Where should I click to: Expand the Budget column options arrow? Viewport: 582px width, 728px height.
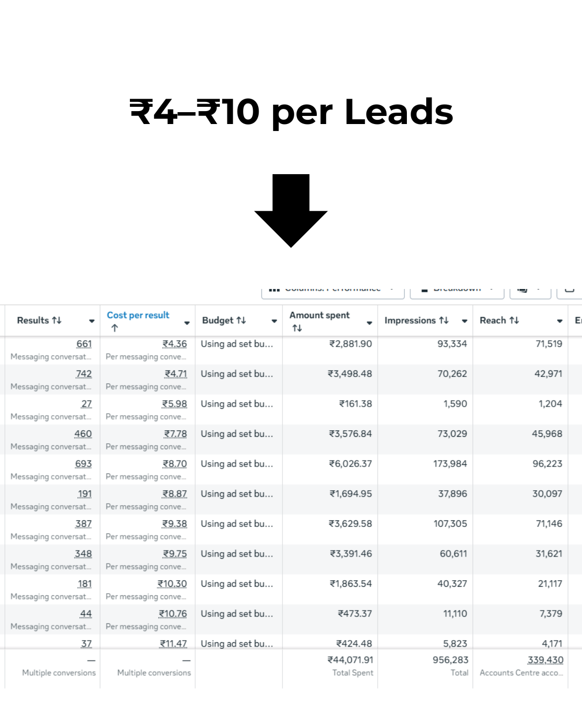[x=274, y=321]
